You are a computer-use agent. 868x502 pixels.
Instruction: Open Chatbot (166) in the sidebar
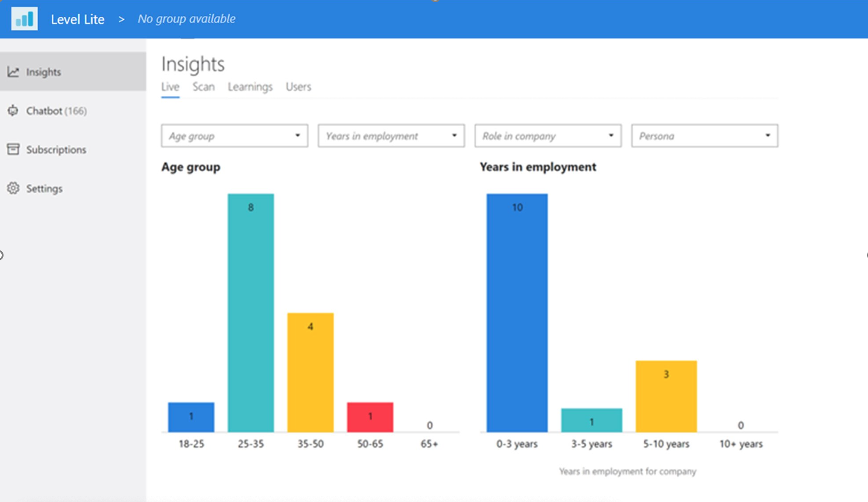tap(73, 111)
